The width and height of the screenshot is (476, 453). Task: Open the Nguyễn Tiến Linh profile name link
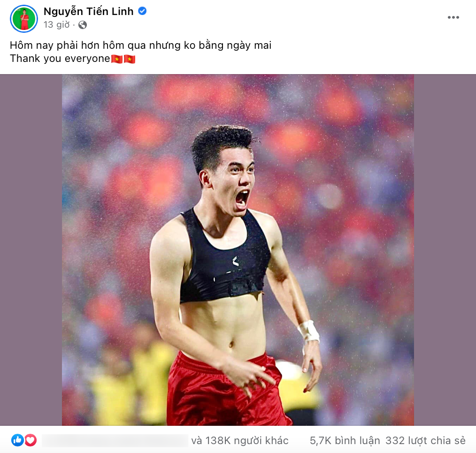(88, 11)
